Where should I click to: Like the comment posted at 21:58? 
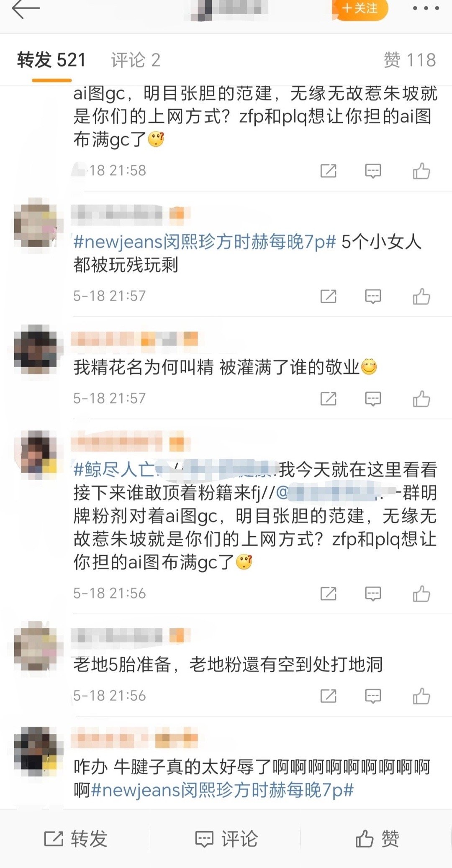click(421, 171)
